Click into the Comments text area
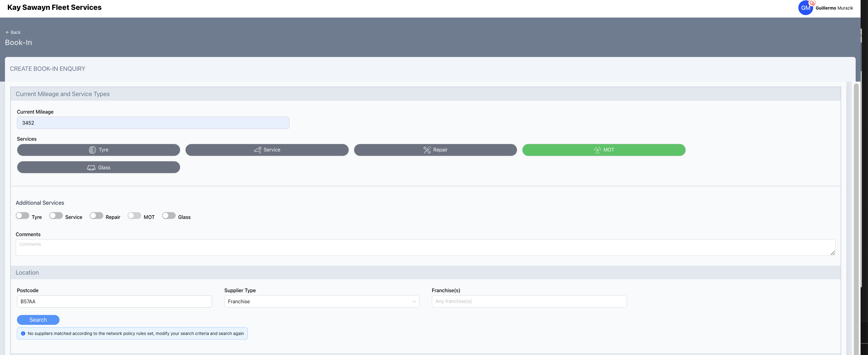868x355 pixels. point(425,248)
